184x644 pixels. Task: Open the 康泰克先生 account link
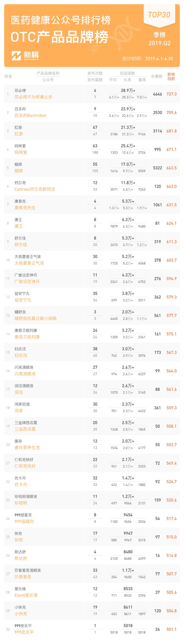(x=25, y=208)
